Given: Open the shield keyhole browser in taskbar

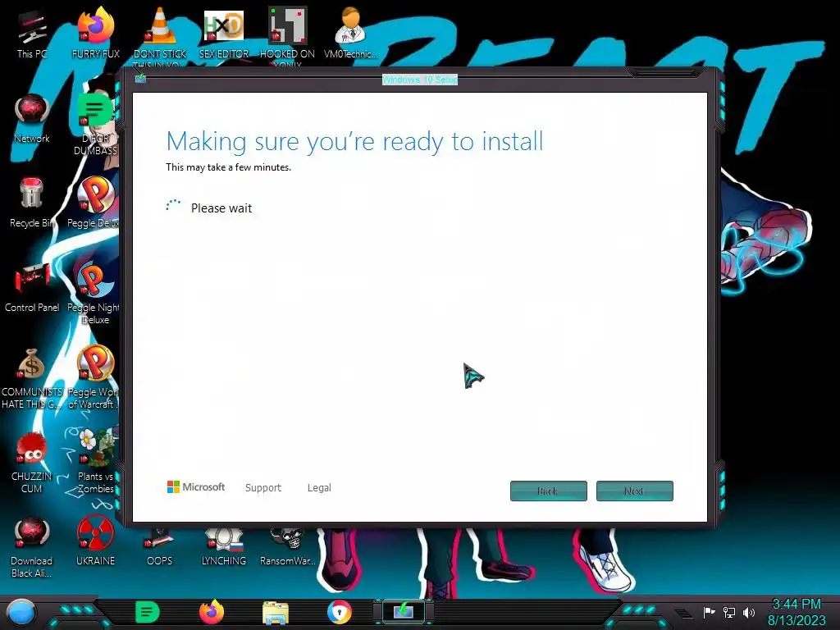Looking at the screenshot, I should coord(340,612).
